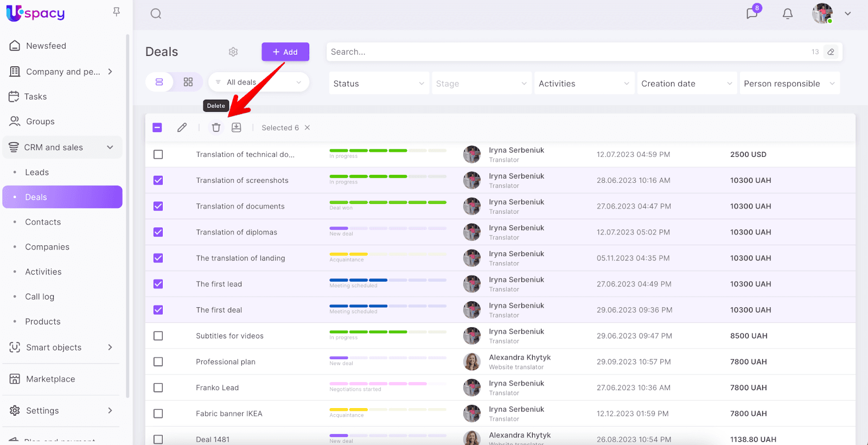Image resolution: width=868 pixels, height=445 pixels.
Task: Open the Status filter dropdown
Action: pyautogui.click(x=379, y=84)
